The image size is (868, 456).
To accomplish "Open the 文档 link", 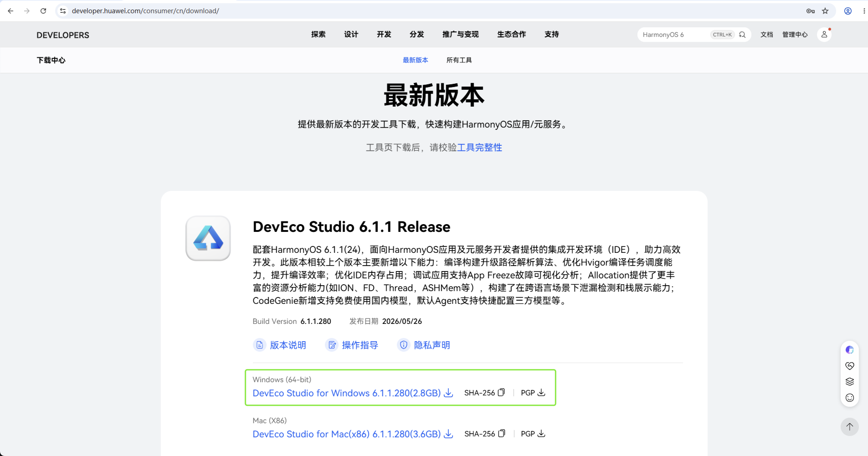I will (767, 35).
